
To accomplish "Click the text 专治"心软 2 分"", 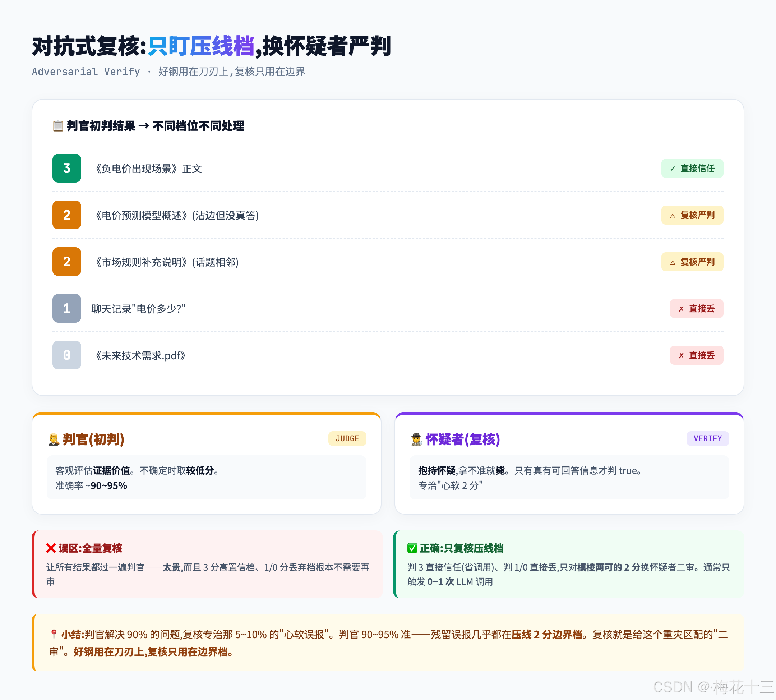I will point(450,486).
